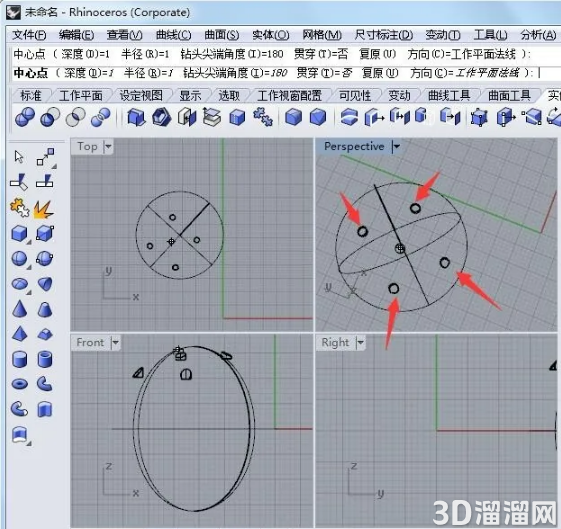
Task: Open the 工具(L) menu
Action: tap(490, 35)
